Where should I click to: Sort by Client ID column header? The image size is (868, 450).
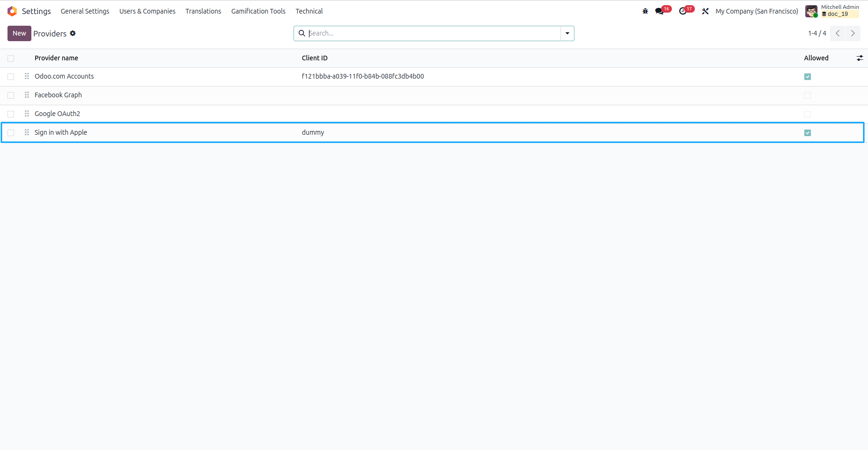315,58
